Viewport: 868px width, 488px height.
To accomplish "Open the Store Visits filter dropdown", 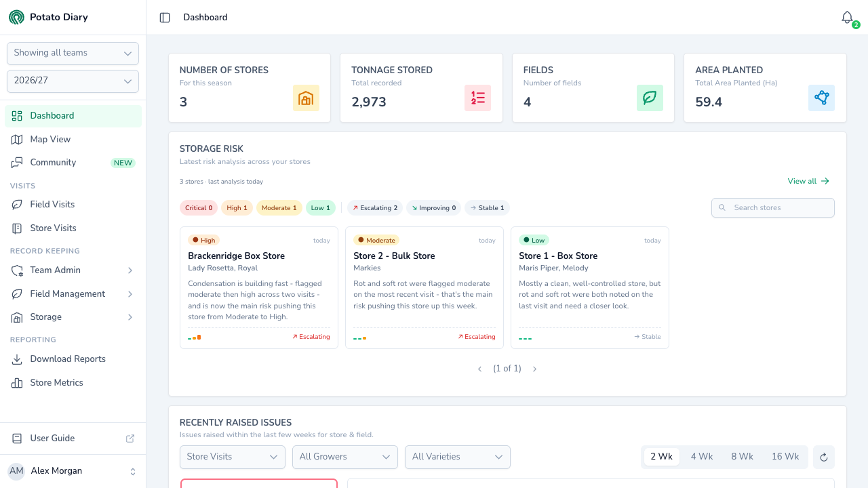I will (x=233, y=457).
